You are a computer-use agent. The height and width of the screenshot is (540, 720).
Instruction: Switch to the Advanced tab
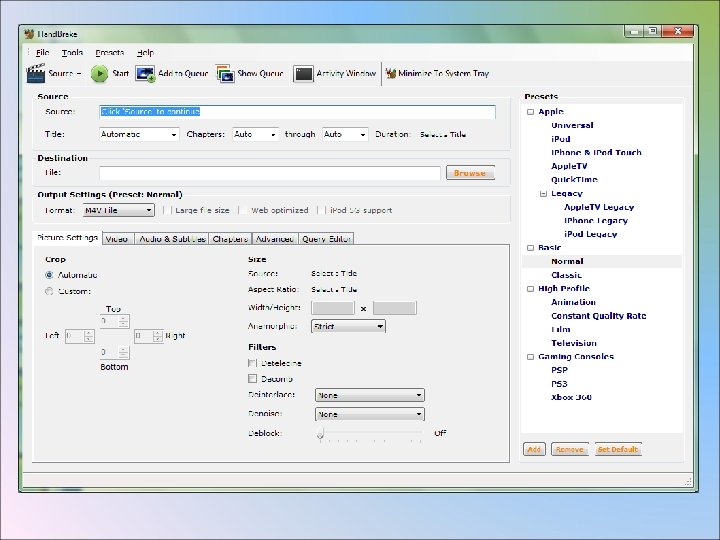(x=275, y=239)
